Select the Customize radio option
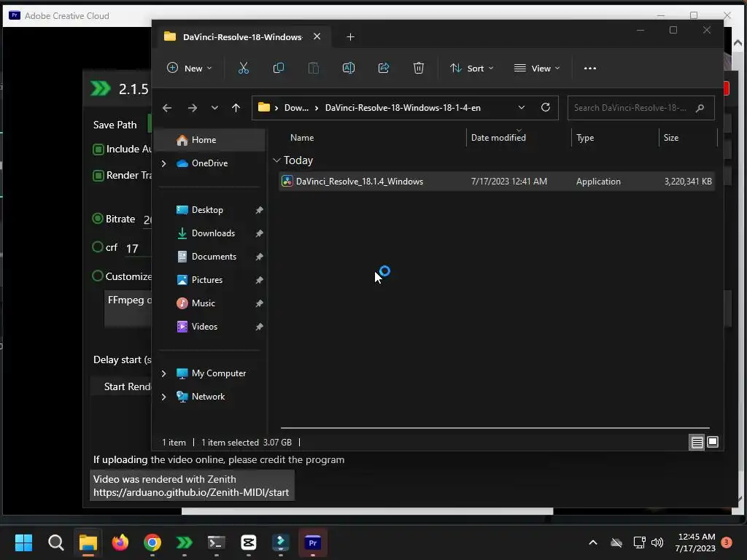747x560 pixels. [98, 276]
